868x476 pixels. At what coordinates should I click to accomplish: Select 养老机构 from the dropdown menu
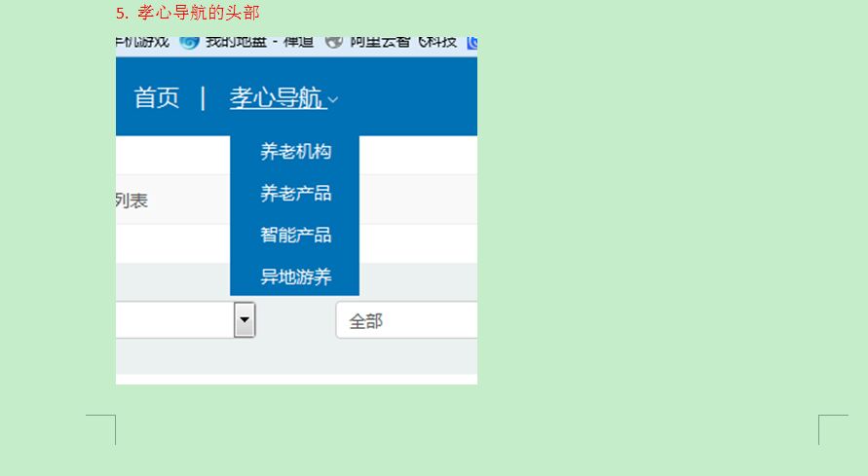[295, 152]
